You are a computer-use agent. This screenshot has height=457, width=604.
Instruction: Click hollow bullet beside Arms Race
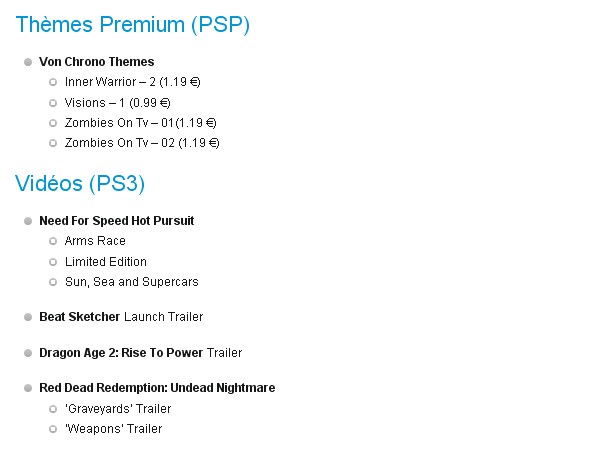(x=53, y=241)
